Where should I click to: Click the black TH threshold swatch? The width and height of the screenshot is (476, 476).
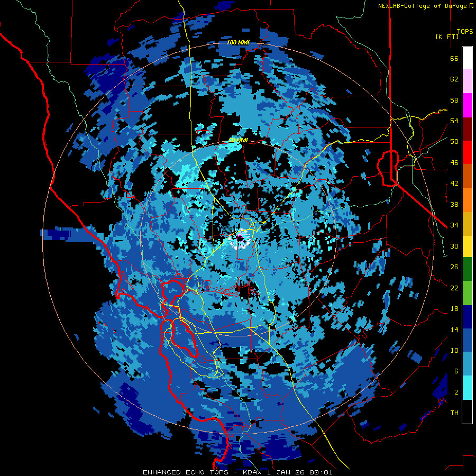(467, 411)
